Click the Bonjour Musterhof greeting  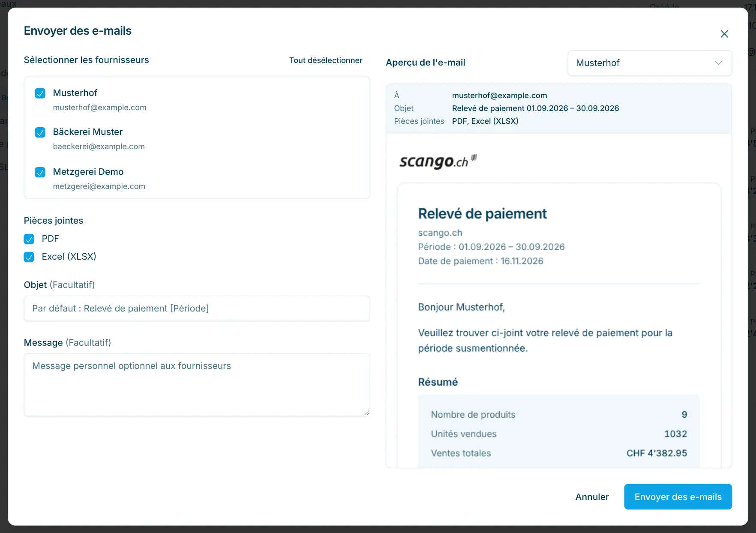(x=461, y=307)
